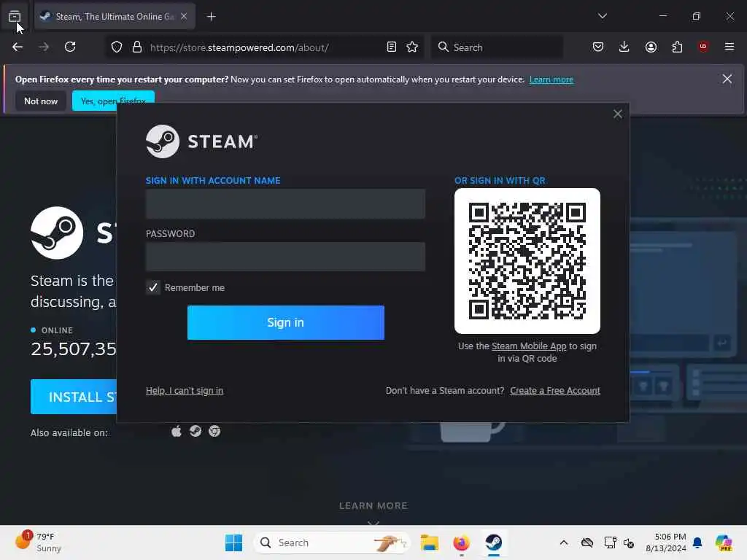The height and width of the screenshot is (560, 747).
Task: Save page to Pocket
Action: 598,47
